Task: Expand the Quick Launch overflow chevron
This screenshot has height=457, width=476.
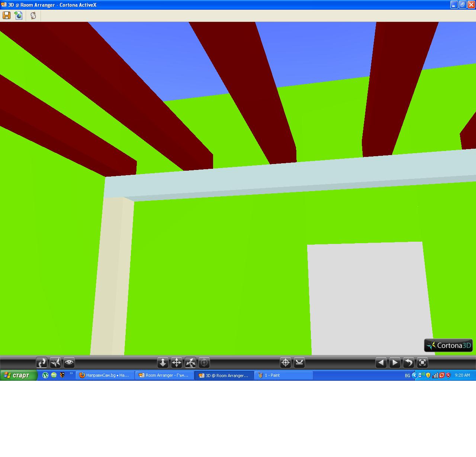Action: (x=71, y=374)
